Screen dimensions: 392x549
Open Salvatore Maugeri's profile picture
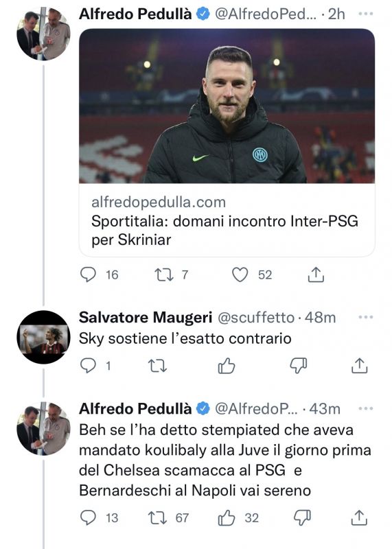[x=43, y=337]
